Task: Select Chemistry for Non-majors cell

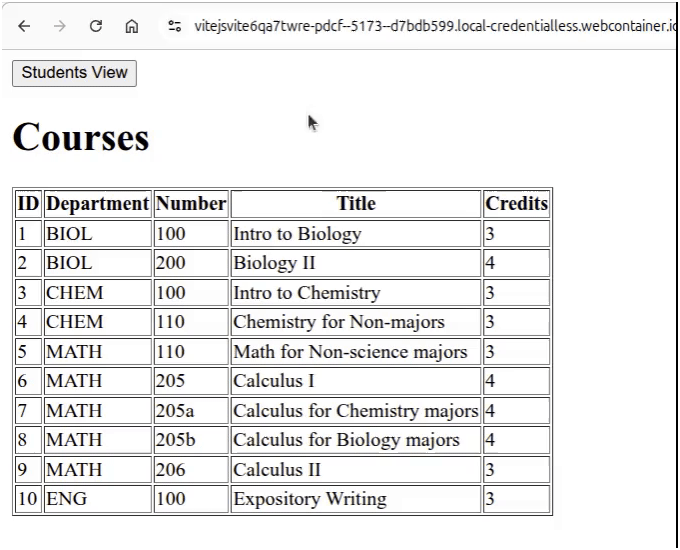Action: (x=338, y=322)
